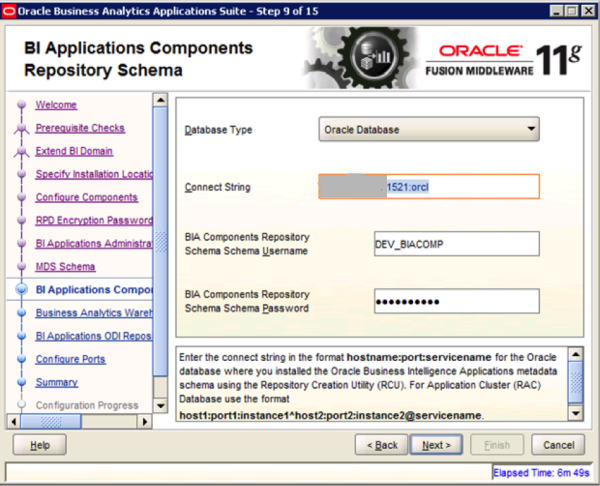The image size is (600, 486).
Task: Navigate to Summary step link
Action: [x=57, y=382]
